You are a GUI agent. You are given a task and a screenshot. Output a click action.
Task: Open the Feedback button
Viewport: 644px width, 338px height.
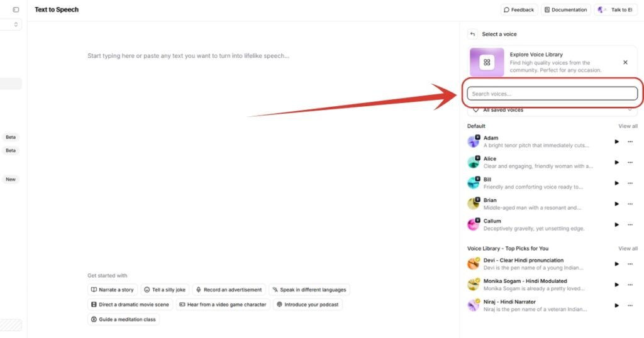[519, 10]
